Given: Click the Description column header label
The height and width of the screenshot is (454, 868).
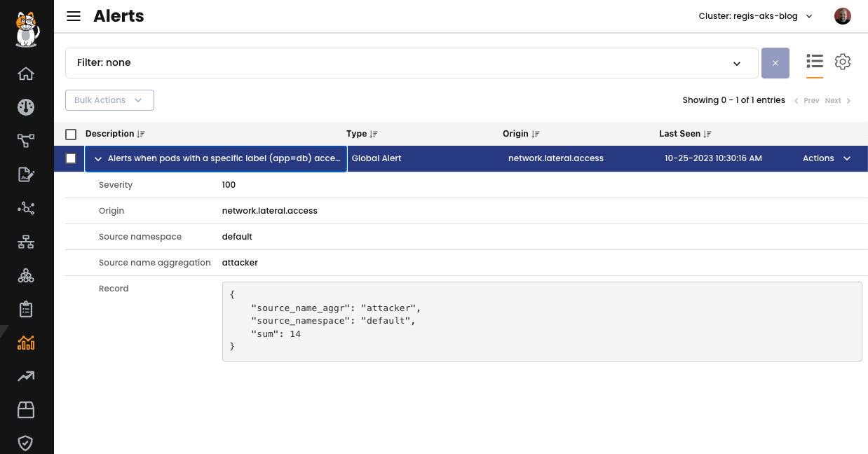Looking at the screenshot, I should coord(109,134).
